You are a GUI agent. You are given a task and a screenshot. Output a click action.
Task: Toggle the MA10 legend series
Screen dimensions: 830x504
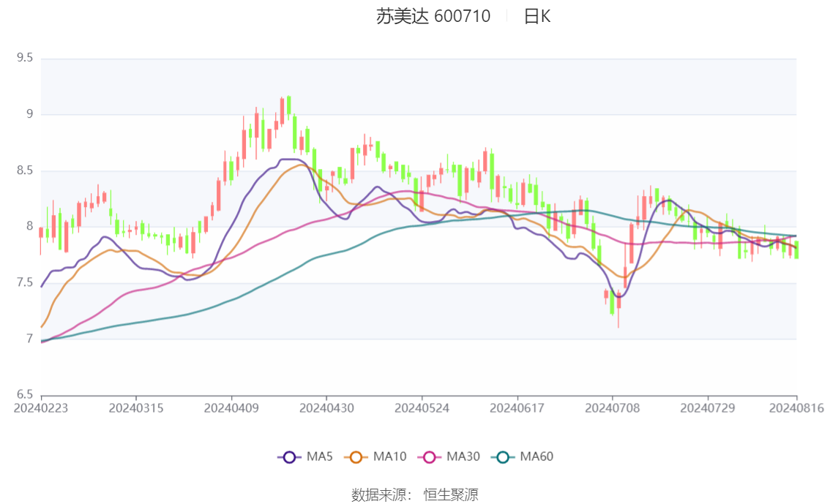click(x=375, y=457)
